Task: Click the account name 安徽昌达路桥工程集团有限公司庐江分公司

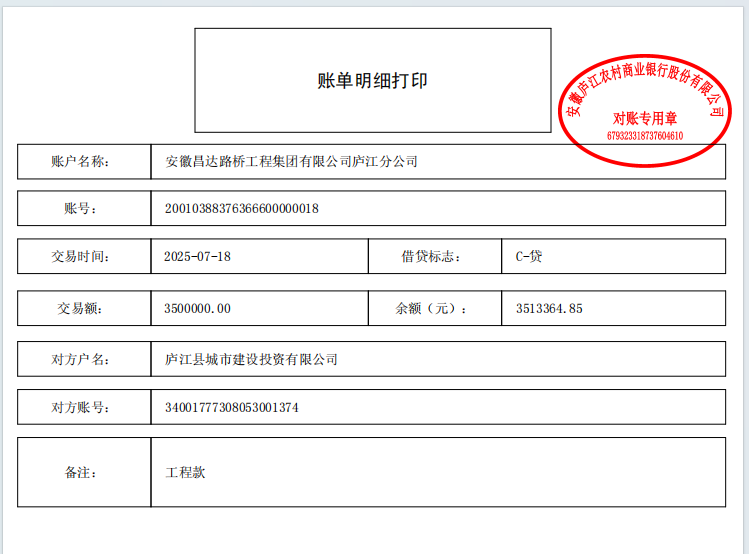Action: coord(291,161)
